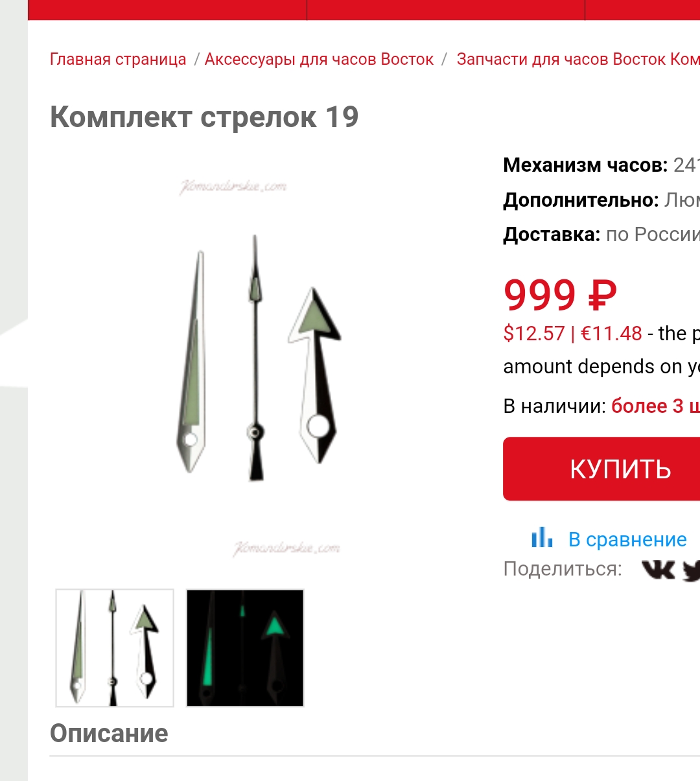Click the 'более 3 ш' stock indicator

click(x=655, y=406)
